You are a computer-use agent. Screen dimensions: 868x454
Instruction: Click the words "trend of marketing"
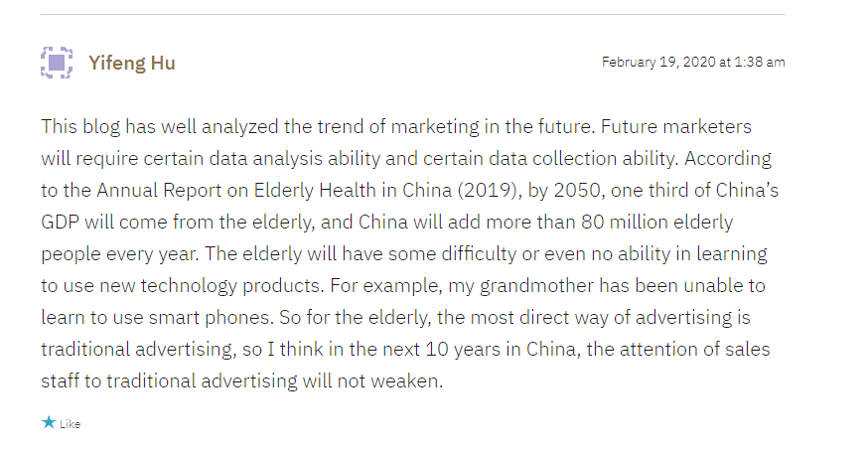[x=316, y=127]
